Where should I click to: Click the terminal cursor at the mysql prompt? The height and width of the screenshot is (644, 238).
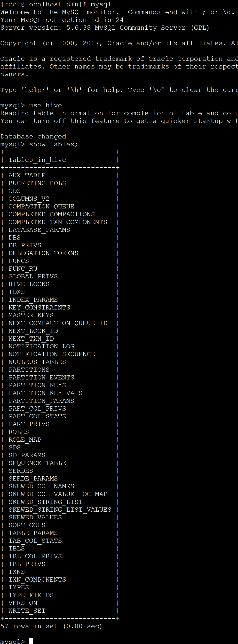[31, 641]
